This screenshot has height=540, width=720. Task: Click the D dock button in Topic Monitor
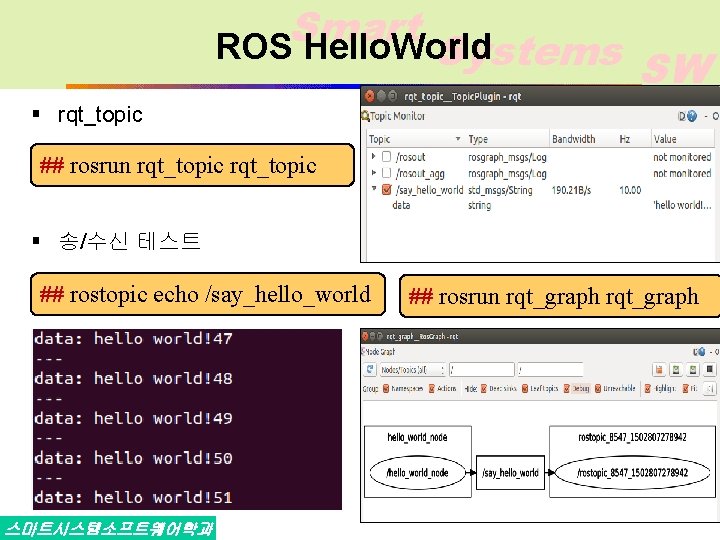click(x=681, y=116)
